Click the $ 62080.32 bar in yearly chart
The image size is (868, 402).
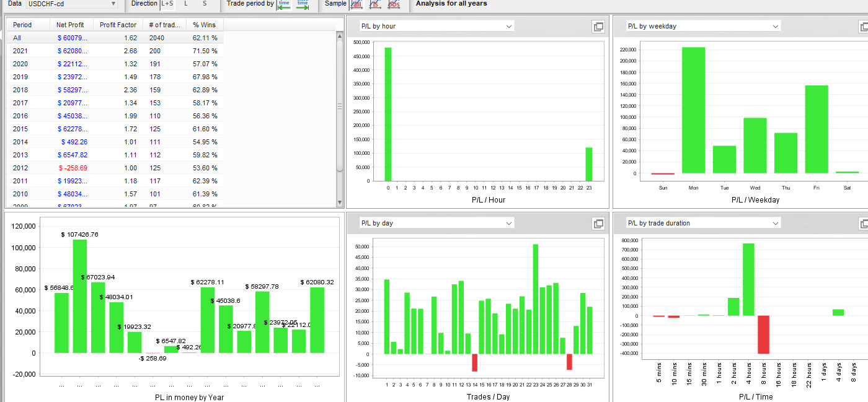(317, 320)
